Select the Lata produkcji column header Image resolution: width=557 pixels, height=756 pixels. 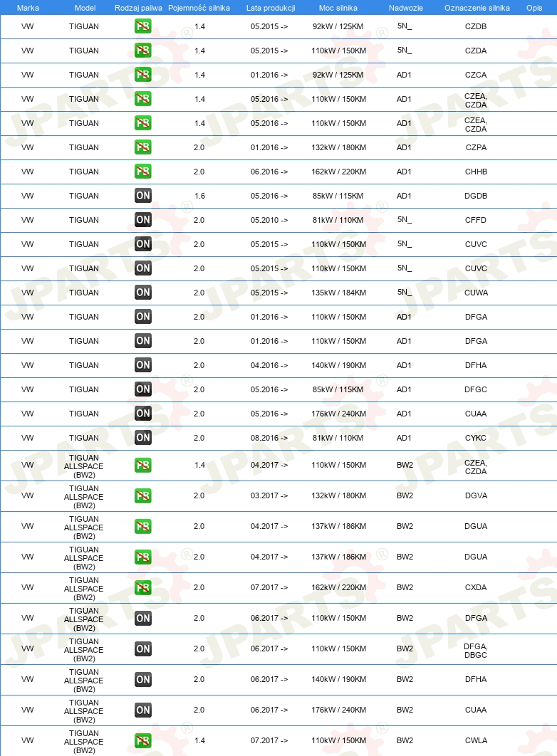pyautogui.click(x=271, y=8)
